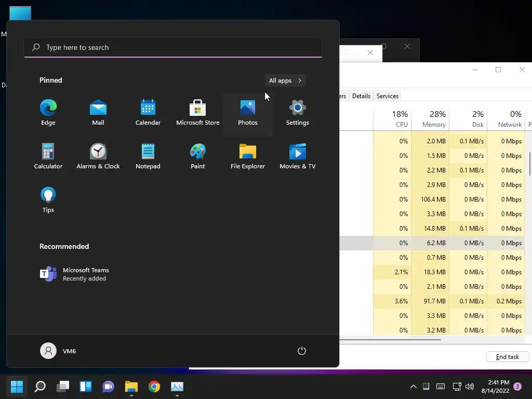Switch to Details tab in Task Manager
The image size is (532, 399).
[x=361, y=96]
